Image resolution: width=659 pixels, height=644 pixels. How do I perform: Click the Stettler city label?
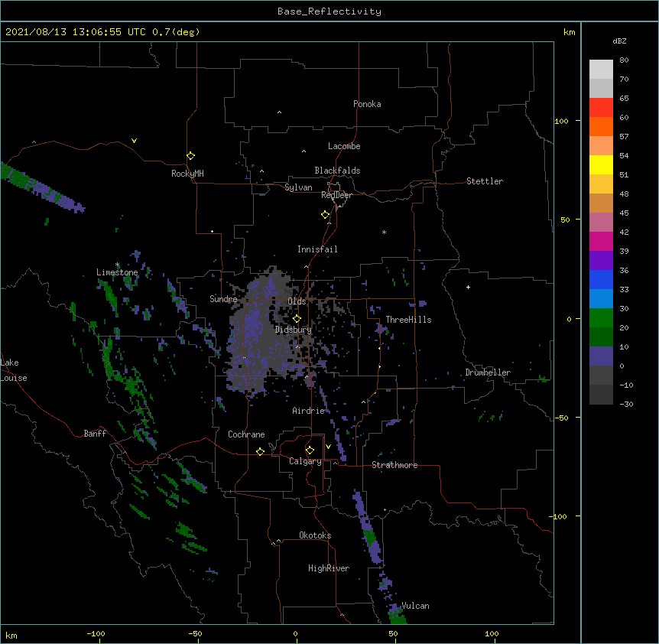(485, 181)
